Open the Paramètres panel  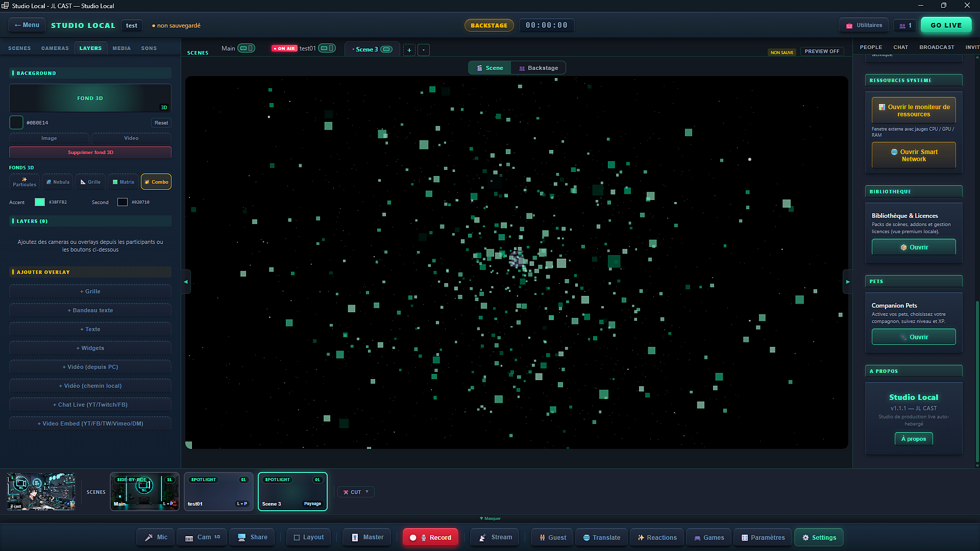763,537
